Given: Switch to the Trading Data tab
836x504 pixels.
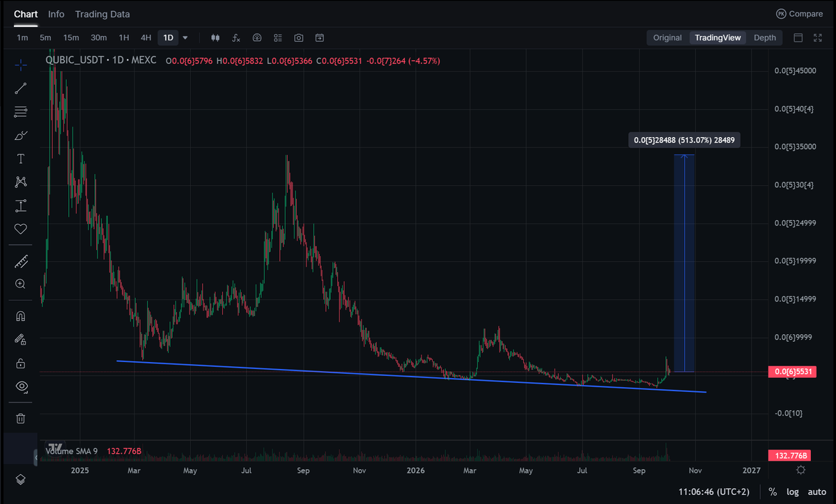Looking at the screenshot, I should click(102, 14).
